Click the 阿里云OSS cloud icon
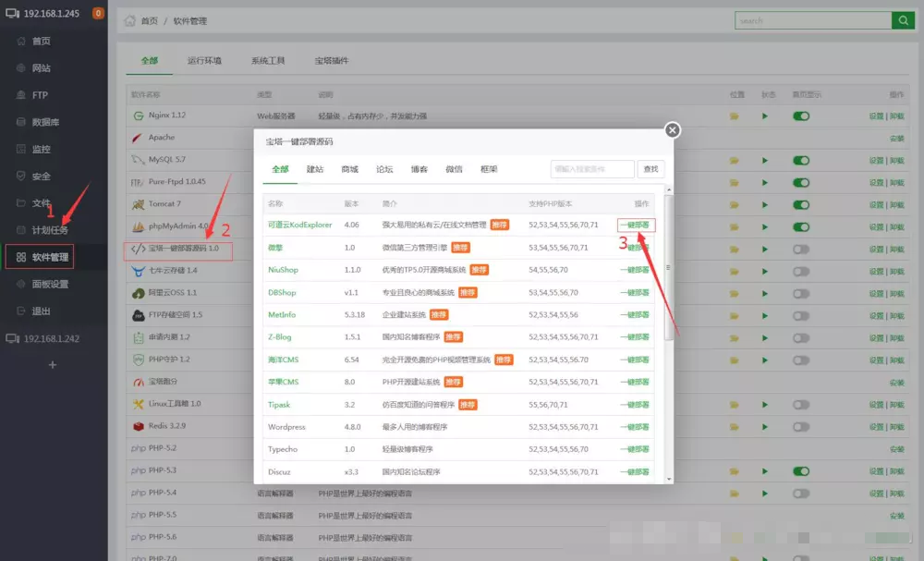The image size is (924, 561). pyautogui.click(x=139, y=293)
